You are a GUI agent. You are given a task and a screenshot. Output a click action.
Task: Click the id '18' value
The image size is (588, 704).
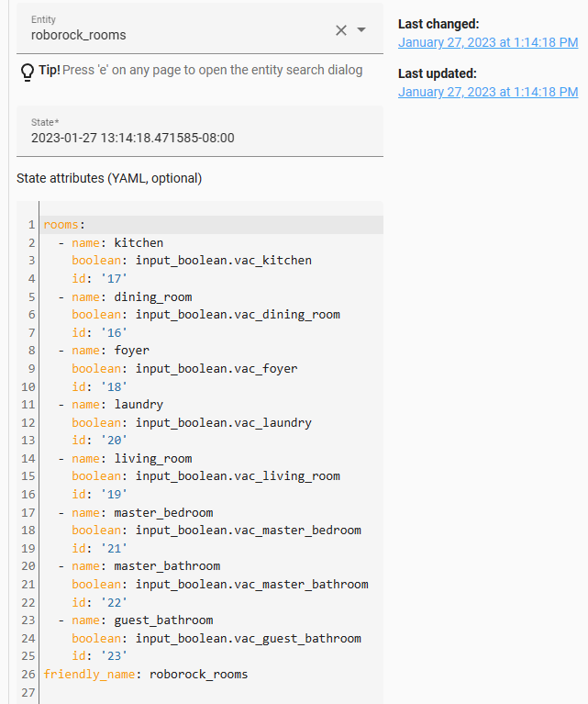coord(114,386)
